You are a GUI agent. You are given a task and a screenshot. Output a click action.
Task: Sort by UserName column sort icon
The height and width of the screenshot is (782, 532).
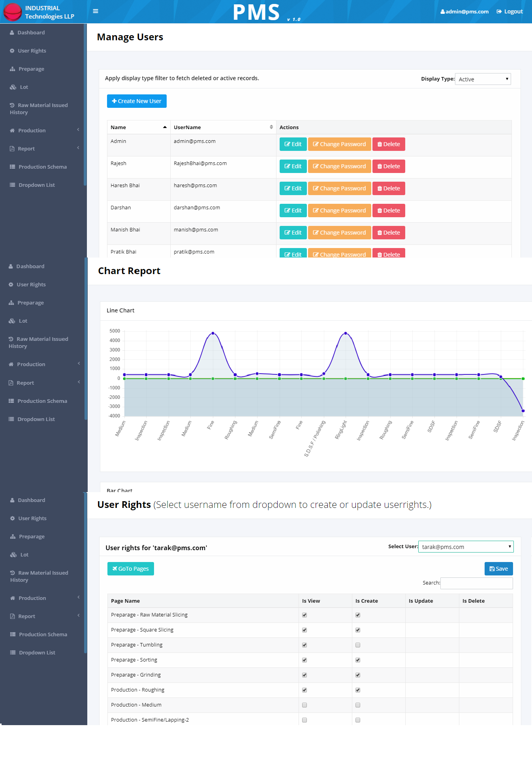click(x=271, y=127)
